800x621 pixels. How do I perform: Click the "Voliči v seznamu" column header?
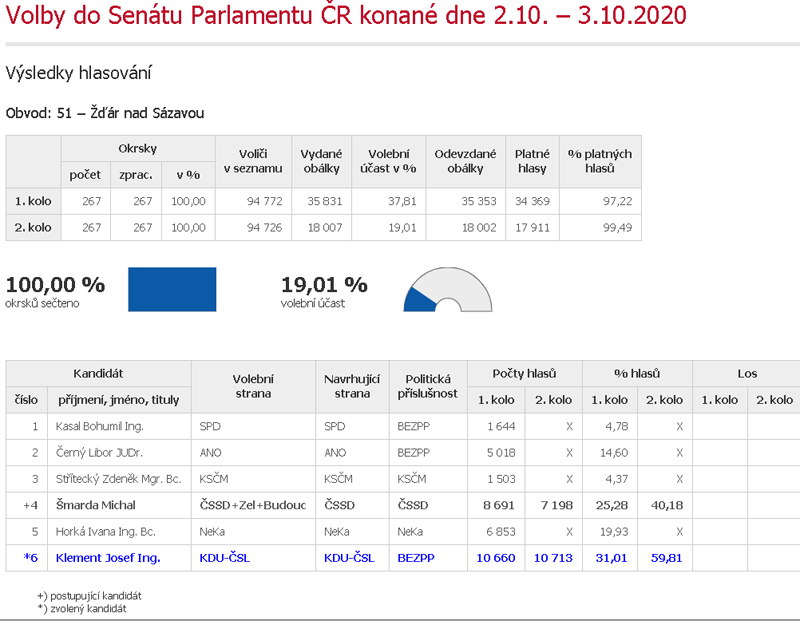click(253, 161)
